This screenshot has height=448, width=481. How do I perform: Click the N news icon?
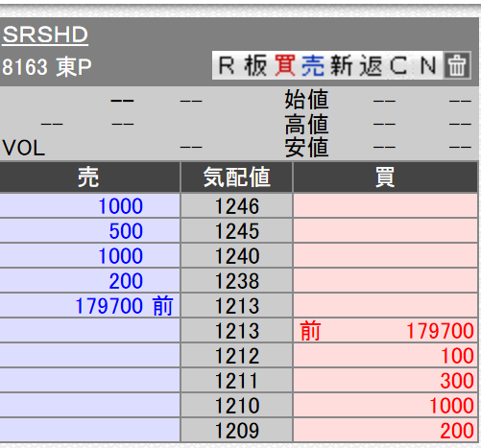click(428, 65)
